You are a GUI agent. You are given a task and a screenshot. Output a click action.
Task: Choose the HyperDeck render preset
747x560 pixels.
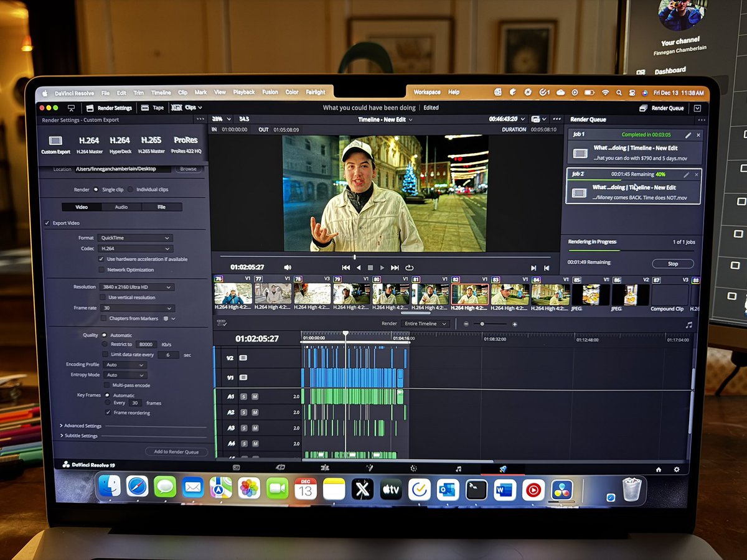tap(120, 144)
